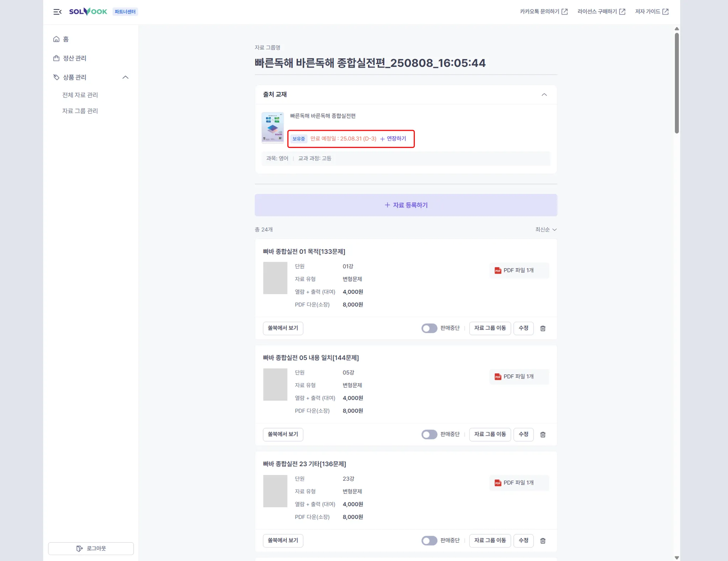
Task: Click the 총 24개 count text
Action: click(264, 230)
